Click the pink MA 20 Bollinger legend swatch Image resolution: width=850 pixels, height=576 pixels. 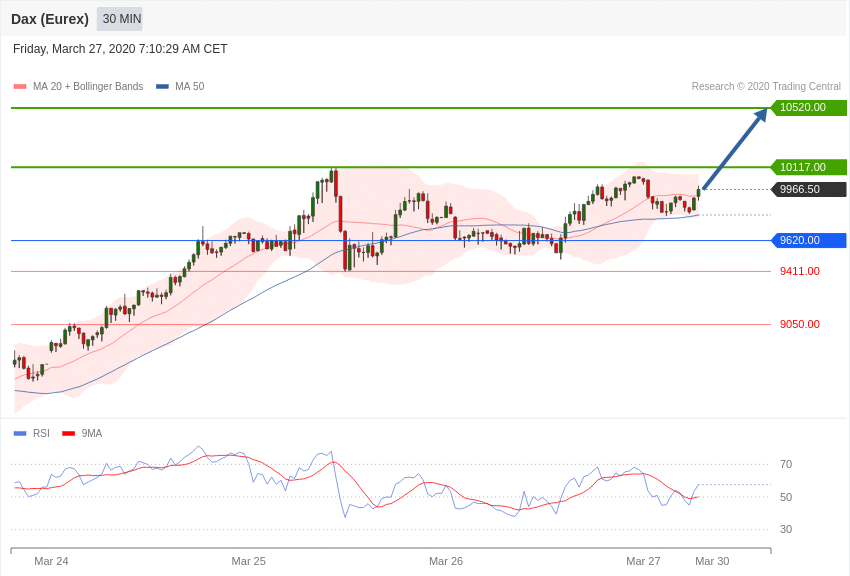click(x=20, y=87)
